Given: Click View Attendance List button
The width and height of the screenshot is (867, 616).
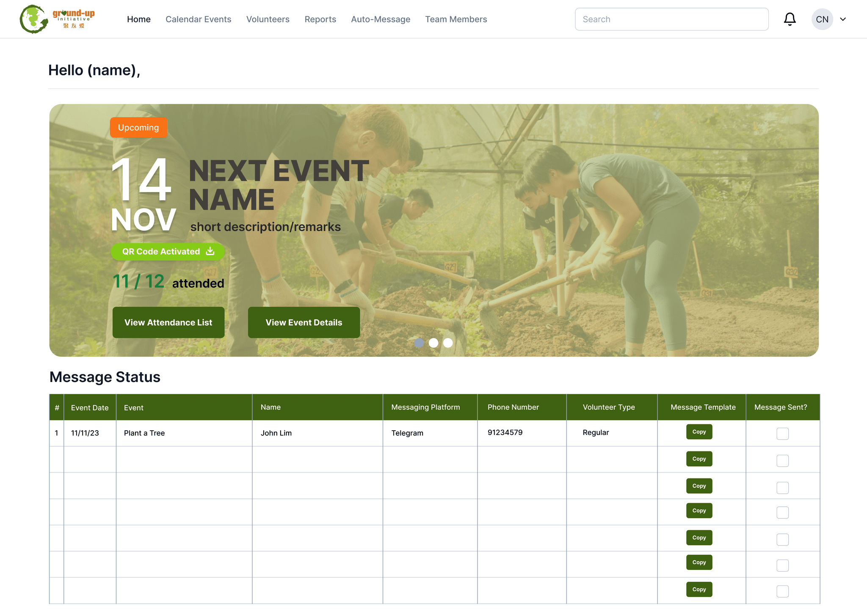Looking at the screenshot, I should tap(168, 322).
